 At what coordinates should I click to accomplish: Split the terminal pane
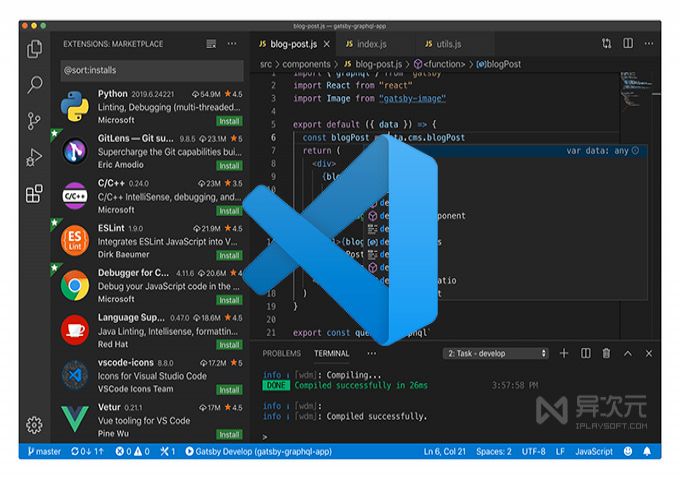pos(585,353)
